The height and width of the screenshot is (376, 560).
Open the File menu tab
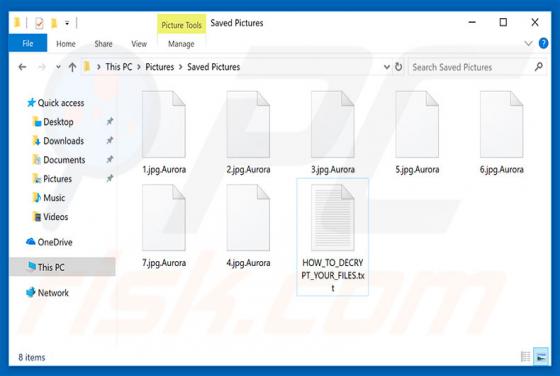(28, 43)
